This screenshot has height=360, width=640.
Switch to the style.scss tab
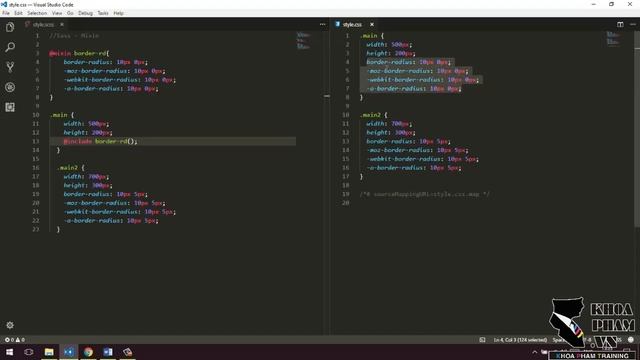pyautogui.click(x=43, y=24)
